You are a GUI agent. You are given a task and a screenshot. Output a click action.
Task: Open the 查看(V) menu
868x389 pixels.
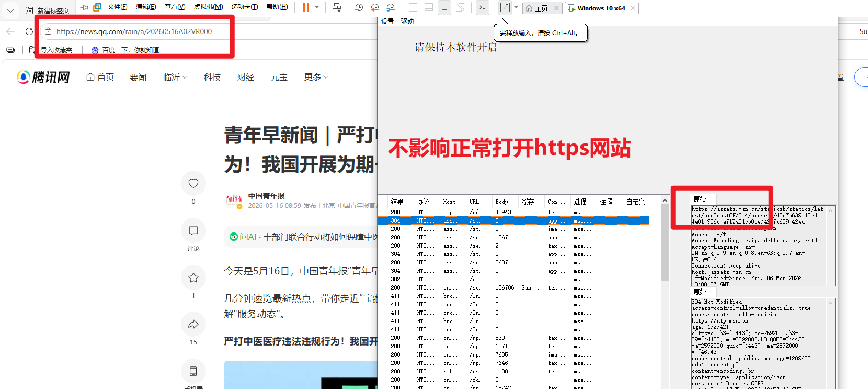175,7
